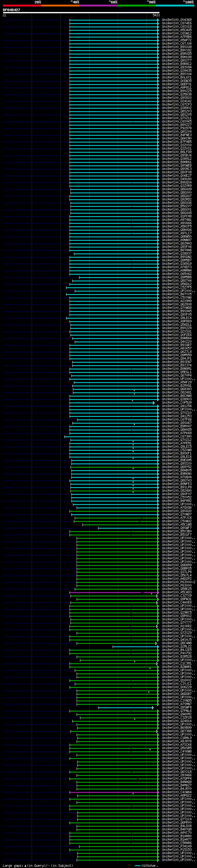Click hit UniRef100_A7PK68
Viewport: 197px width, 868px height.
tap(176, 433)
